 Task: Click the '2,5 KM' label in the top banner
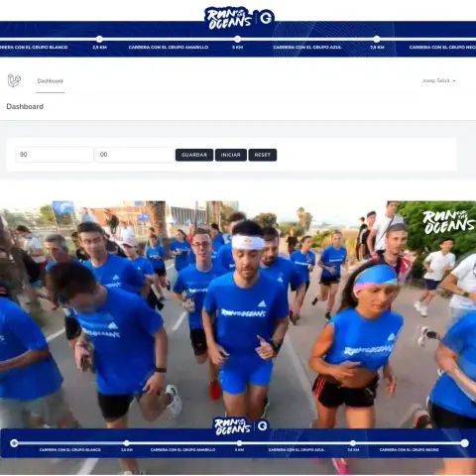click(x=99, y=48)
